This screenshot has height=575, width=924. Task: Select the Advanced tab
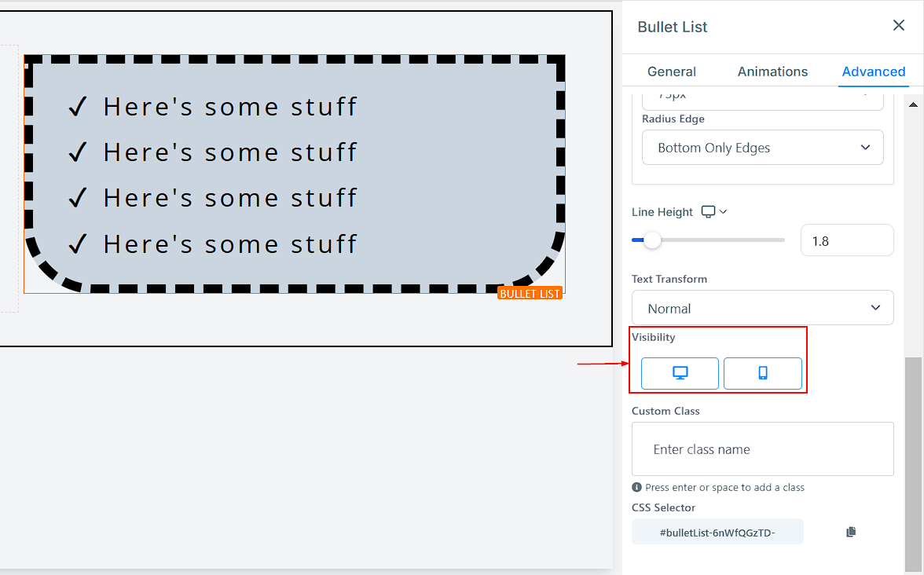873,71
